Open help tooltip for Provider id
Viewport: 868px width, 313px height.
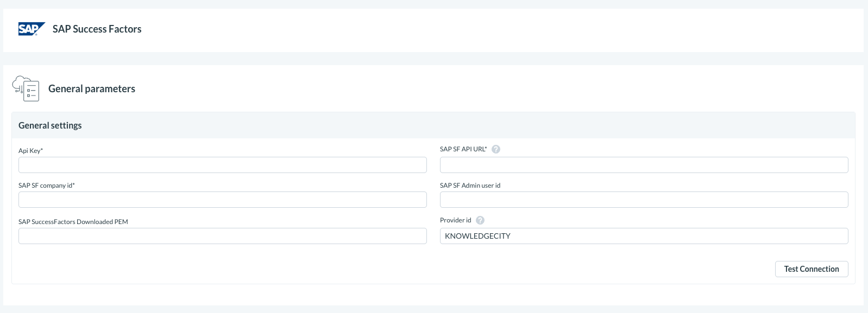[x=480, y=220]
